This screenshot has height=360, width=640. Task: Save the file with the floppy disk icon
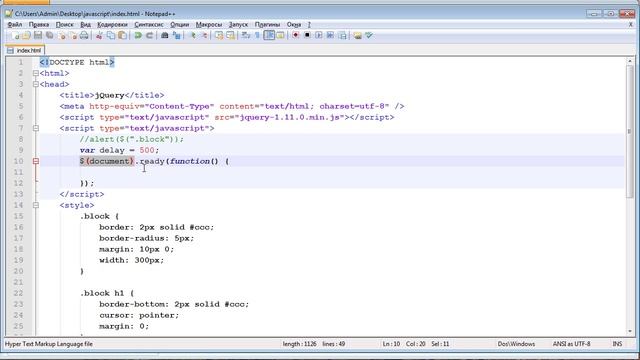(38, 36)
